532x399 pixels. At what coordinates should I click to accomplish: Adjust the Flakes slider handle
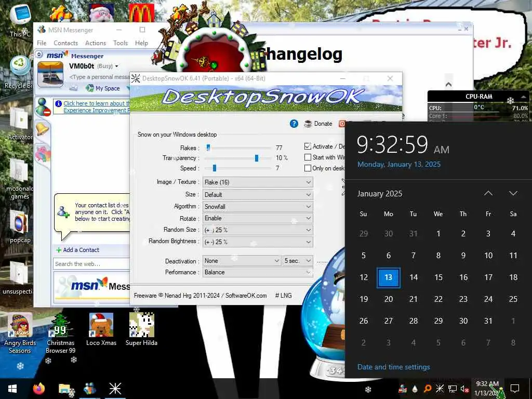click(208, 148)
